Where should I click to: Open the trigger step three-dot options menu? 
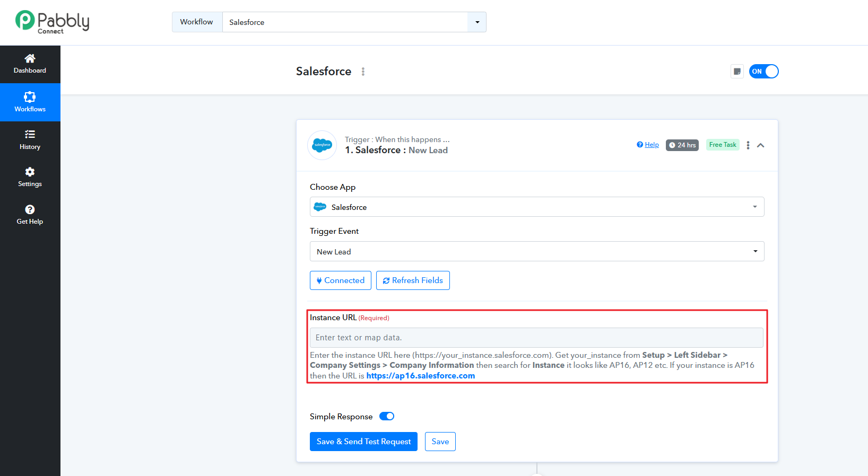(x=748, y=145)
